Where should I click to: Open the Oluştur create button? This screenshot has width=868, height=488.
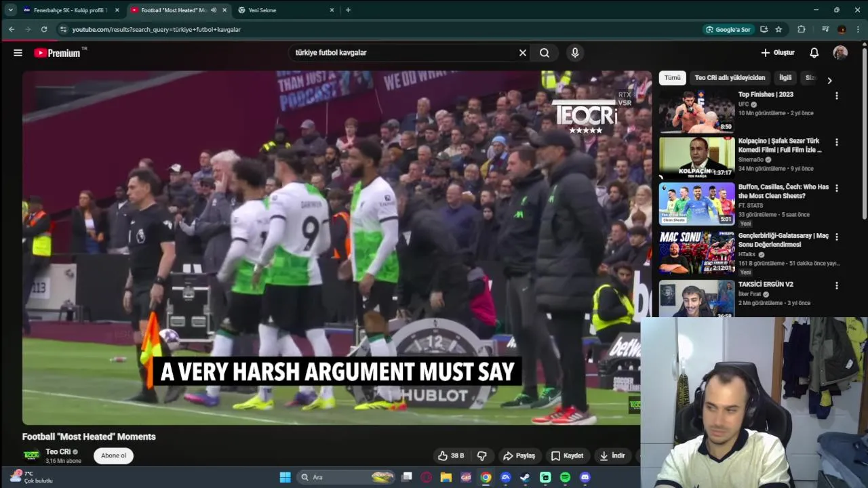point(777,53)
